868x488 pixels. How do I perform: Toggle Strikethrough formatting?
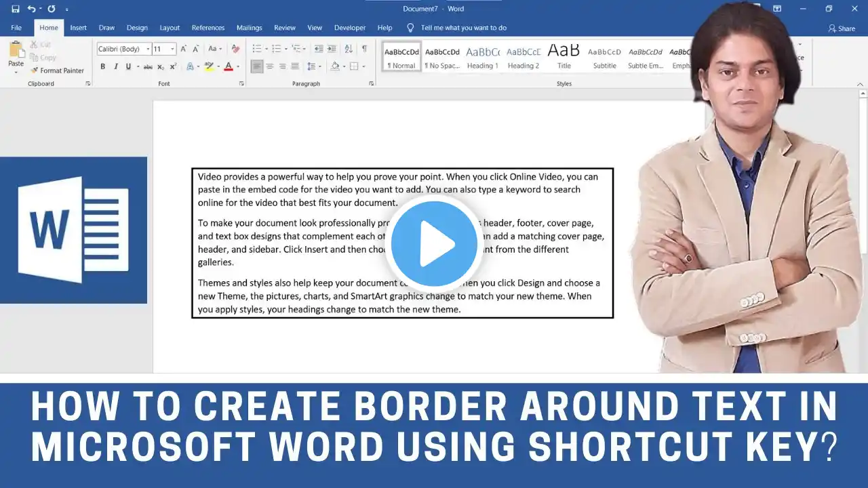[x=148, y=66]
